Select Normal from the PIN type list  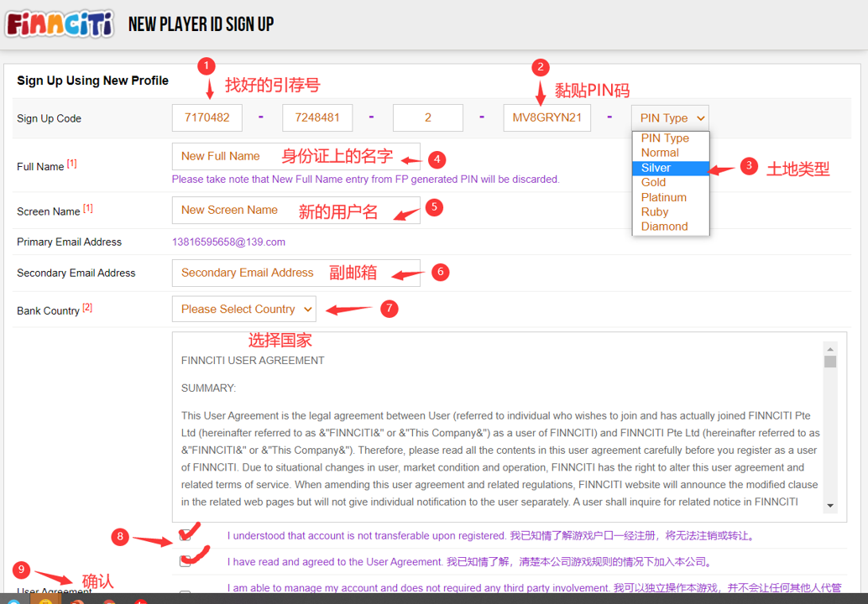671,153
